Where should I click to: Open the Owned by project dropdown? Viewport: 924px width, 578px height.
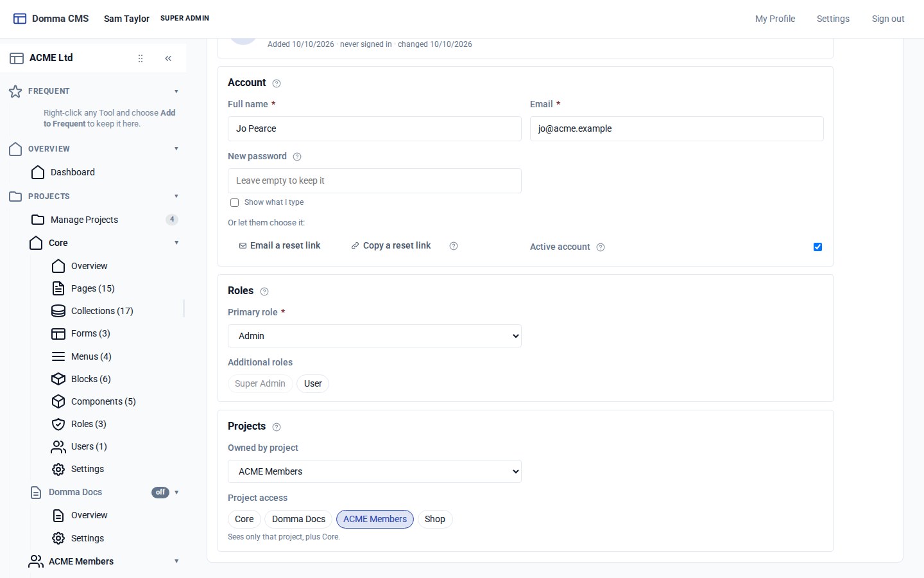[x=375, y=471]
